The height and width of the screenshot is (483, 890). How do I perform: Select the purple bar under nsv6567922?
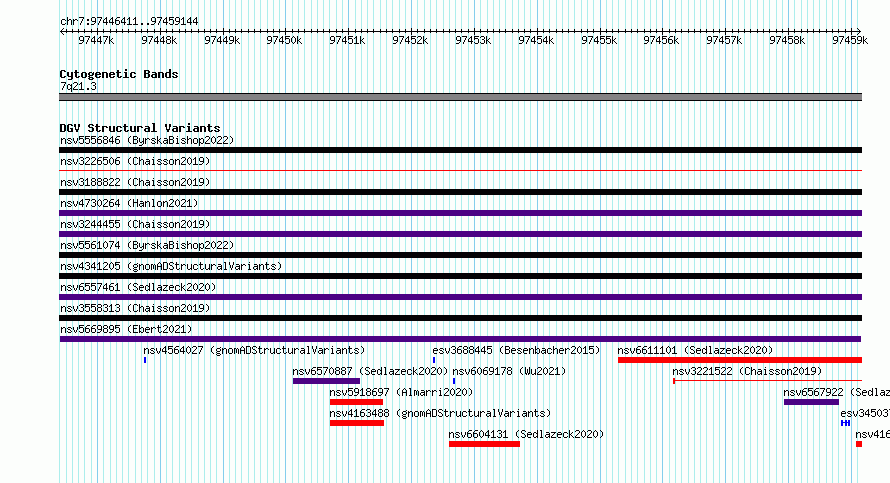(811, 402)
